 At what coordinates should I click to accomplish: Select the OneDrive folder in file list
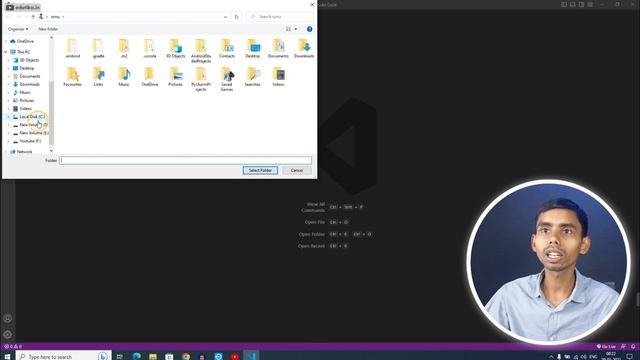point(150,77)
